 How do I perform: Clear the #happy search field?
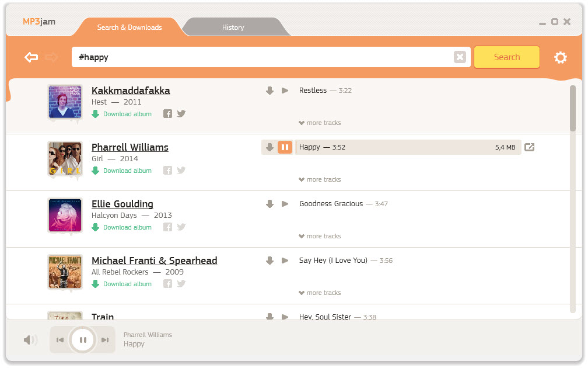[x=460, y=57]
